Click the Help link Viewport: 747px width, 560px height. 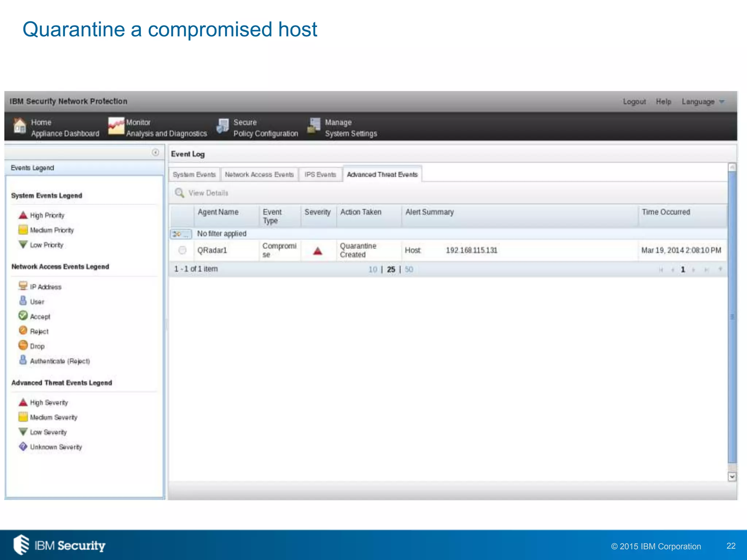point(663,102)
